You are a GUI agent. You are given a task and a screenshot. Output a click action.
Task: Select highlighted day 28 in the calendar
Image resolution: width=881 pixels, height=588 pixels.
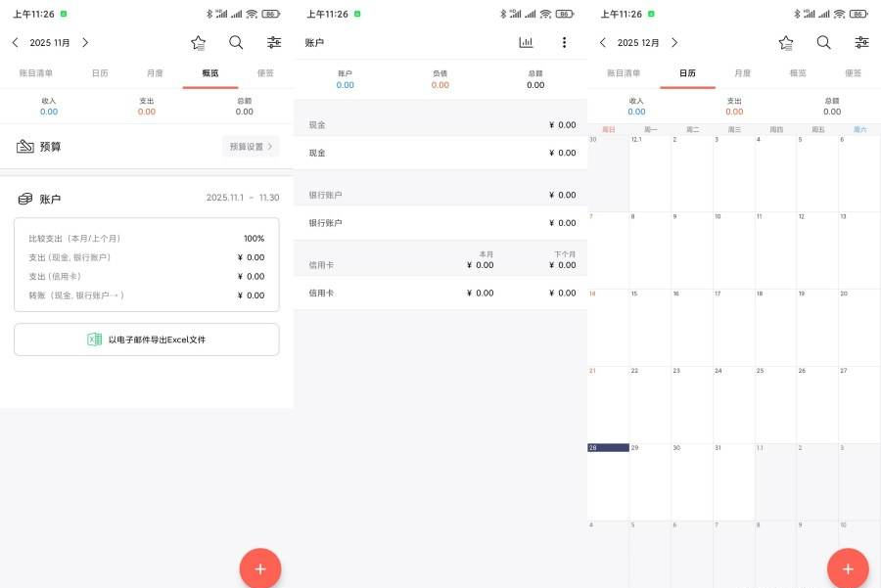click(x=609, y=482)
